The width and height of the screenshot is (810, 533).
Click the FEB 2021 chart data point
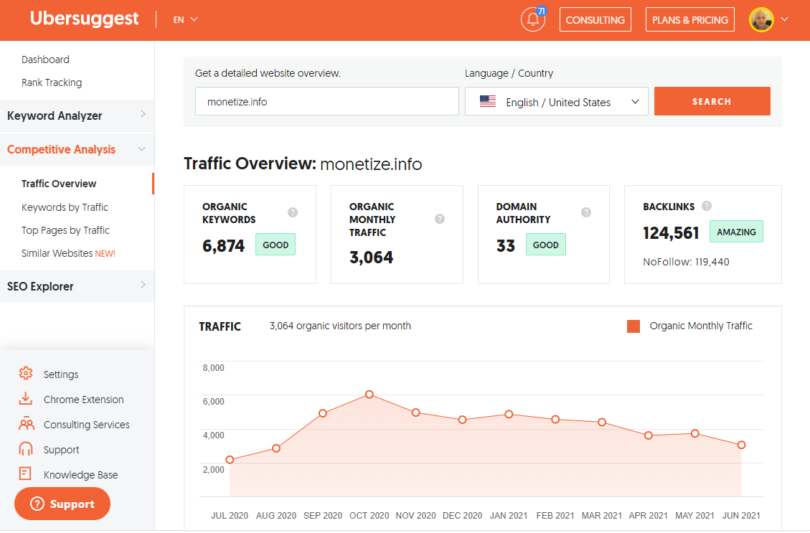pyautogui.click(x=555, y=419)
